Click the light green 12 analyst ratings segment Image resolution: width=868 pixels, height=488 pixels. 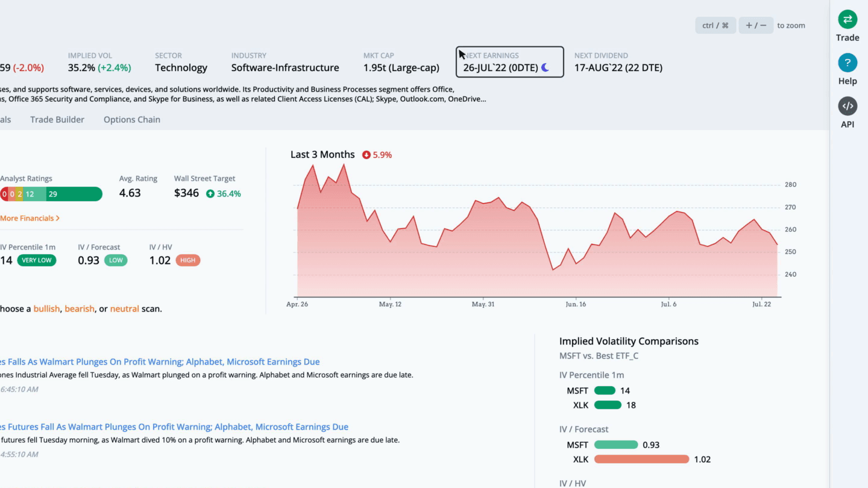point(36,194)
